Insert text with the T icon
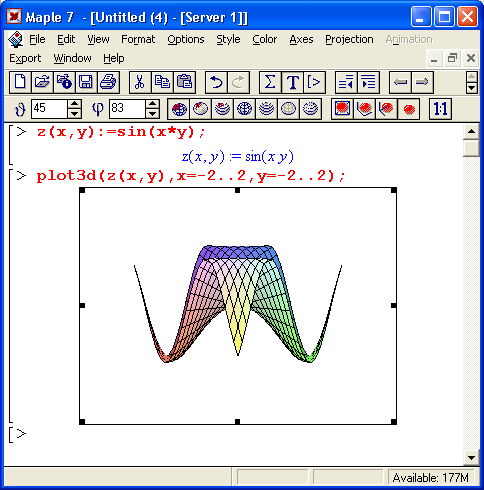Viewport: 484px width, 490px height. [292, 82]
